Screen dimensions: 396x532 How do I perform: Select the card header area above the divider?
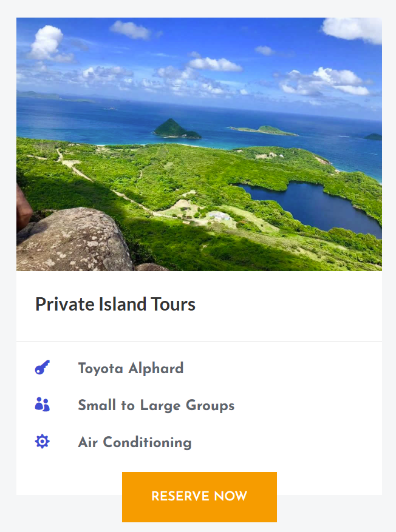coord(199,305)
